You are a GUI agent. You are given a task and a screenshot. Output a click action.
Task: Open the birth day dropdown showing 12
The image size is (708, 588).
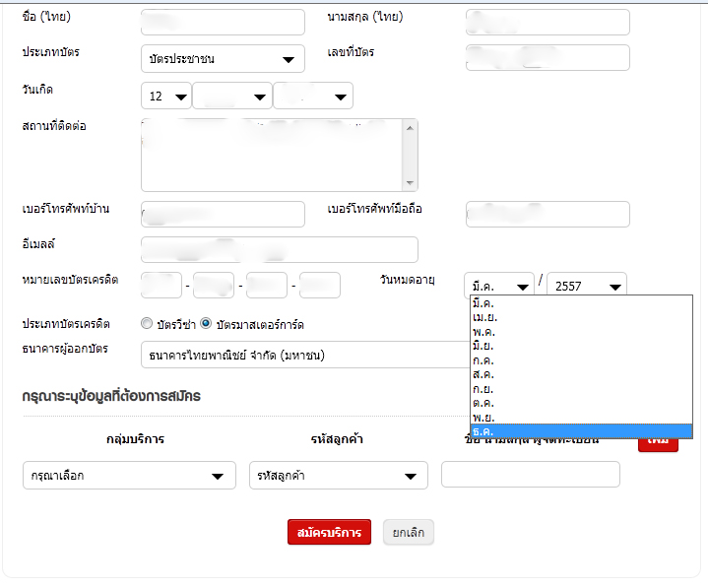click(x=166, y=96)
